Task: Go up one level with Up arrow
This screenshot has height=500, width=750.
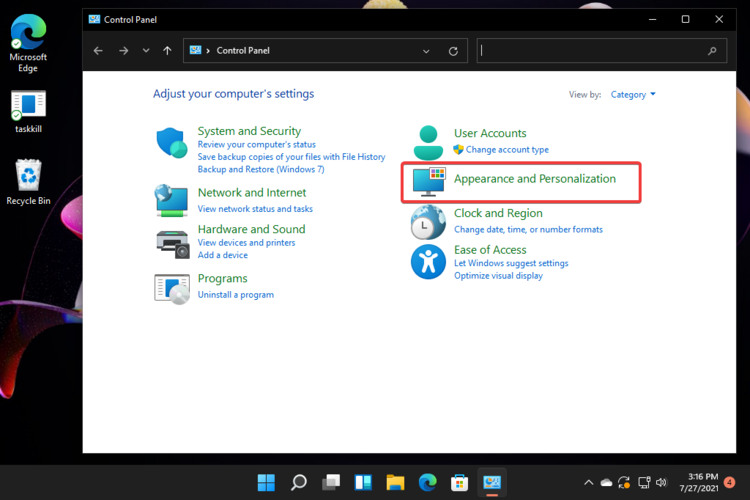Action: click(167, 51)
